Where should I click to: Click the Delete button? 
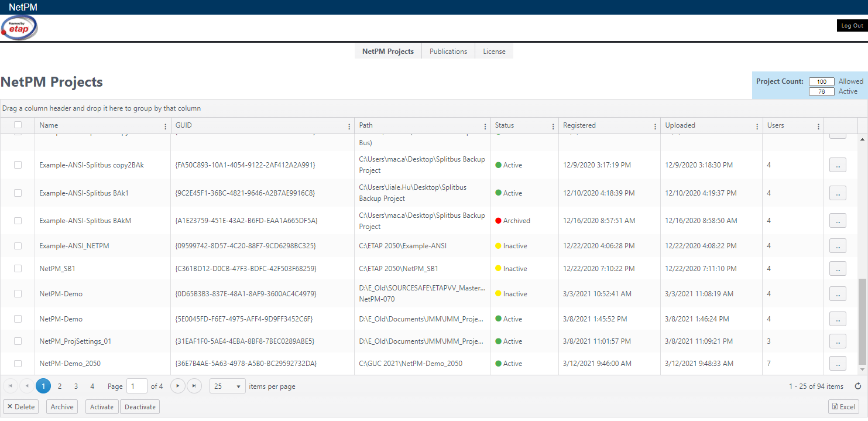click(21, 407)
